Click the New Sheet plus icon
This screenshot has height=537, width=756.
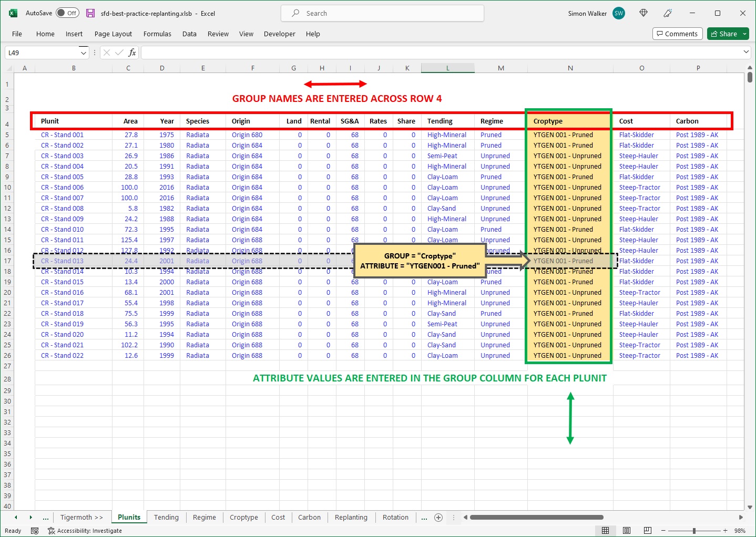click(438, 518)
